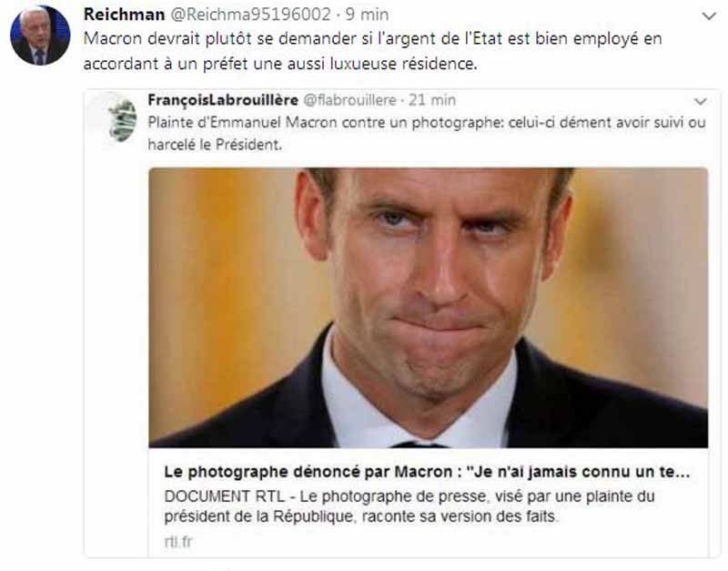The image size is (728, 571).
Task: Open the rtl.fr source link
Action: click(x=178, y=542)
